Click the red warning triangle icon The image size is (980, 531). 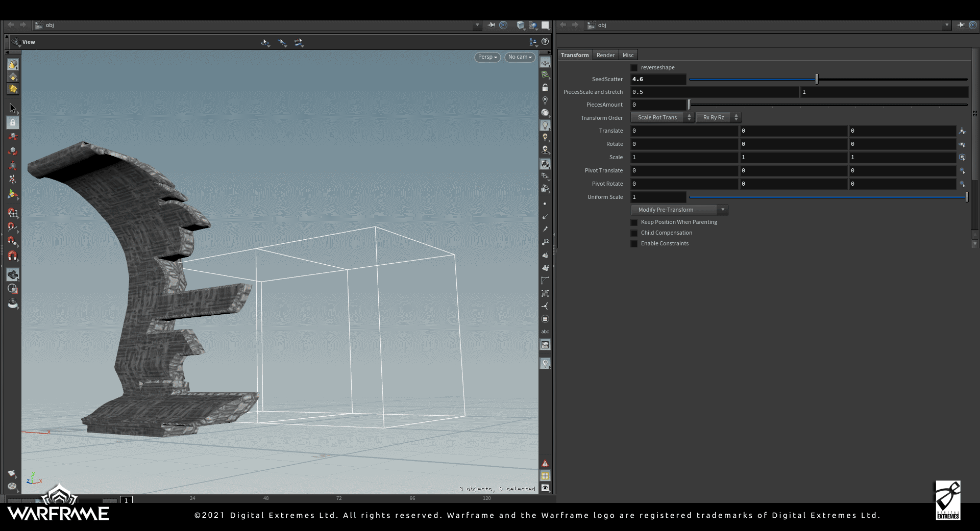(x=545, y=463)
